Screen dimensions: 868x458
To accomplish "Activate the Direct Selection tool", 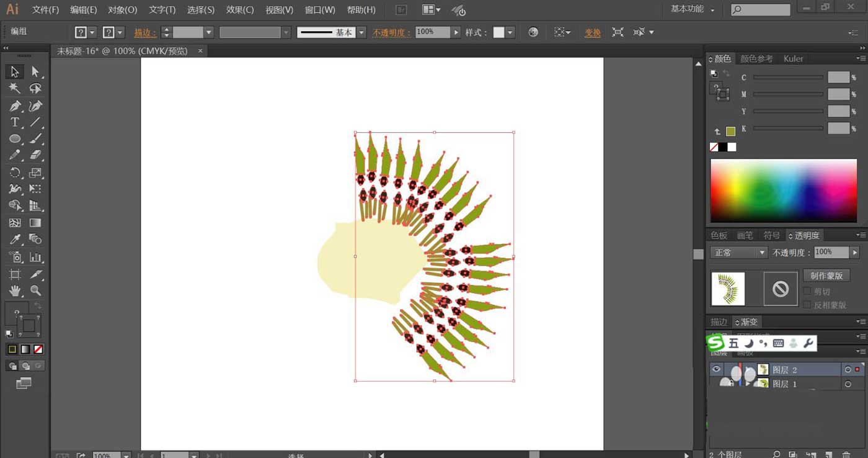I will (x=35, y=72).
